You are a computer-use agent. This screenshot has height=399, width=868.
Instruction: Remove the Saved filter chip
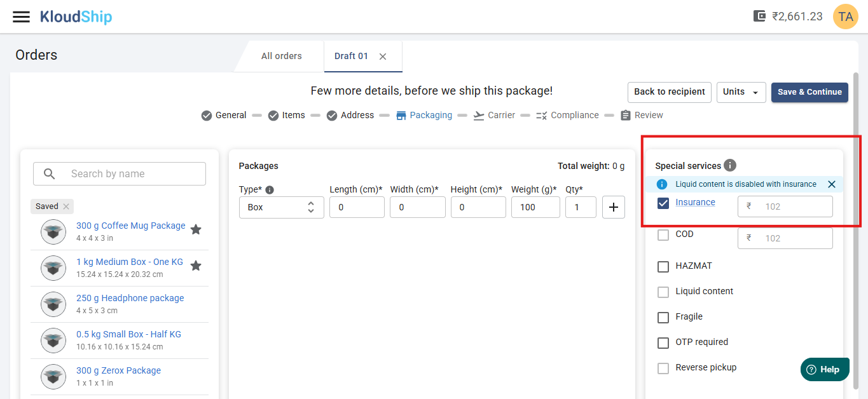[66, 206]
